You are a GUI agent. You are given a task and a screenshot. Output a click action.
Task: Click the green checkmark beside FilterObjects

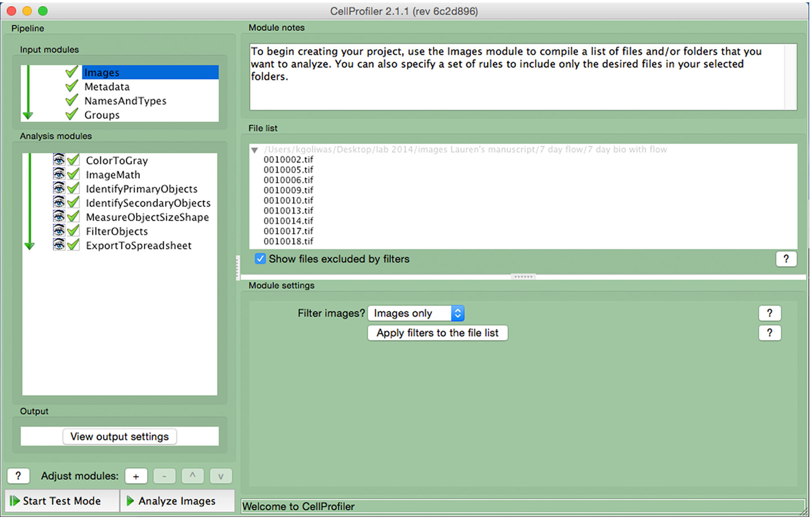tap(73, 231)
